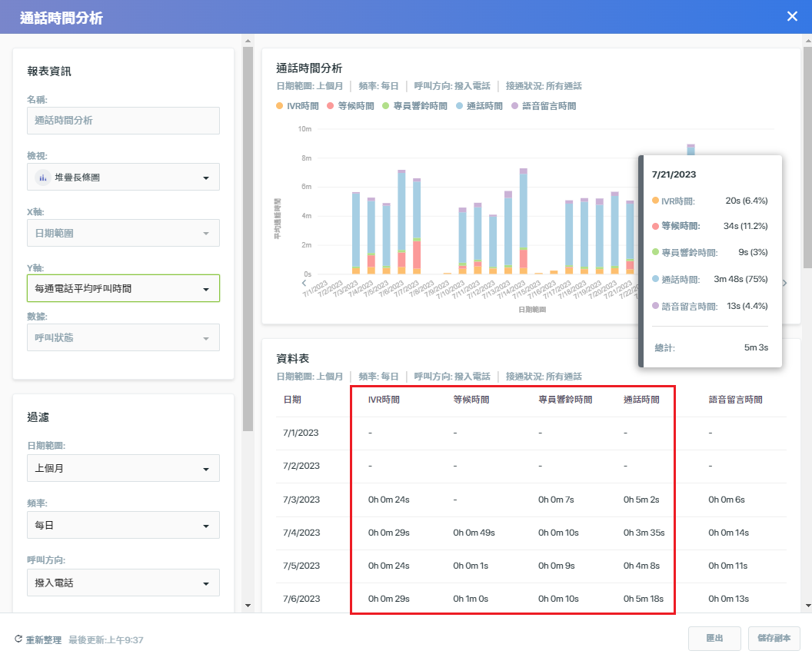Click the 0h 1m 0s wait time cell
The height and width of the screenshot is (664, 812).
point(471,599)
